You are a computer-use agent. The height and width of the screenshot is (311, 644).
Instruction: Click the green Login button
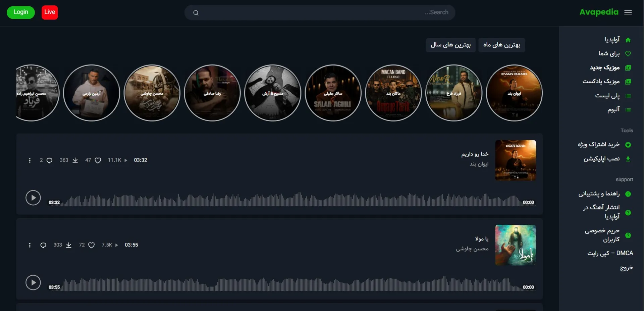21,12
